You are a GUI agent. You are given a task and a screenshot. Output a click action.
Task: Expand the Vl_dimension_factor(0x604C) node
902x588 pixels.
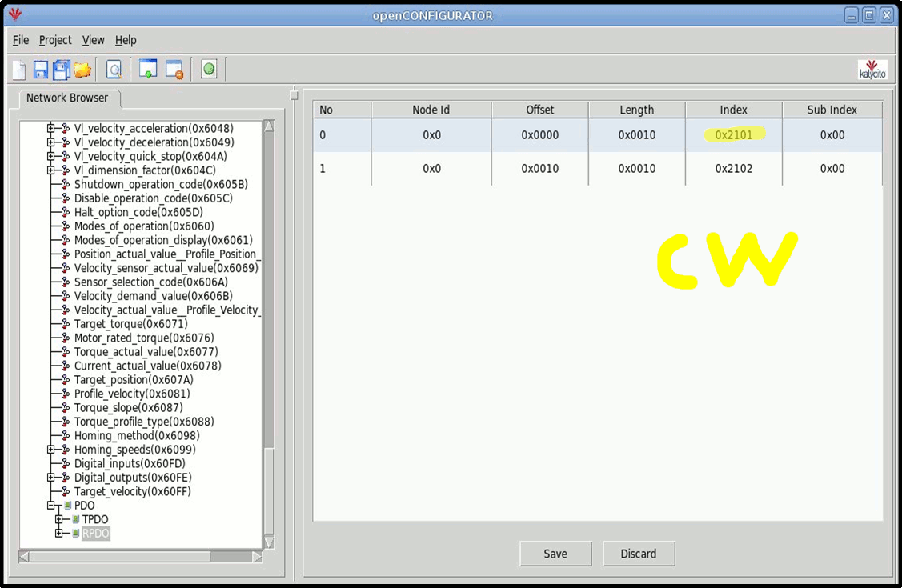(x=50, y=170)
